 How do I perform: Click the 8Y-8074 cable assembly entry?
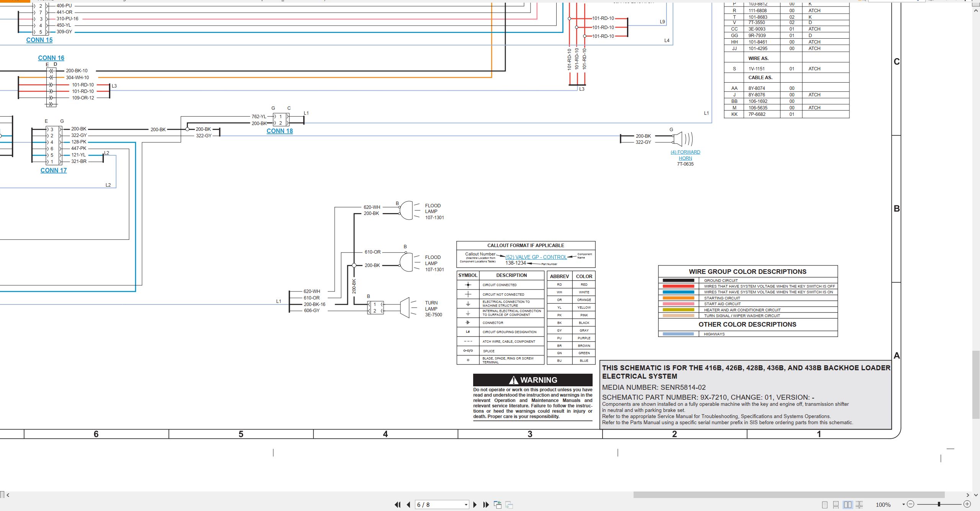[757, 88]
